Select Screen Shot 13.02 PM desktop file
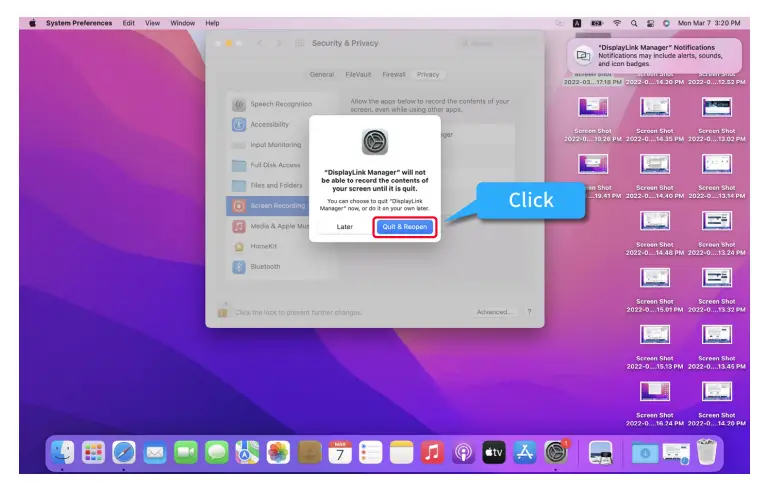 716,119
